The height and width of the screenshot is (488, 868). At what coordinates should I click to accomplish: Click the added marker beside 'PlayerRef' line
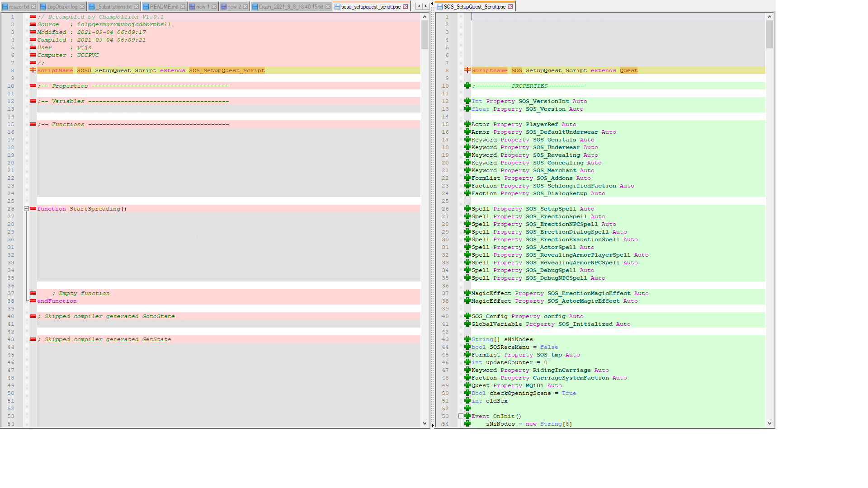point(467,124)
